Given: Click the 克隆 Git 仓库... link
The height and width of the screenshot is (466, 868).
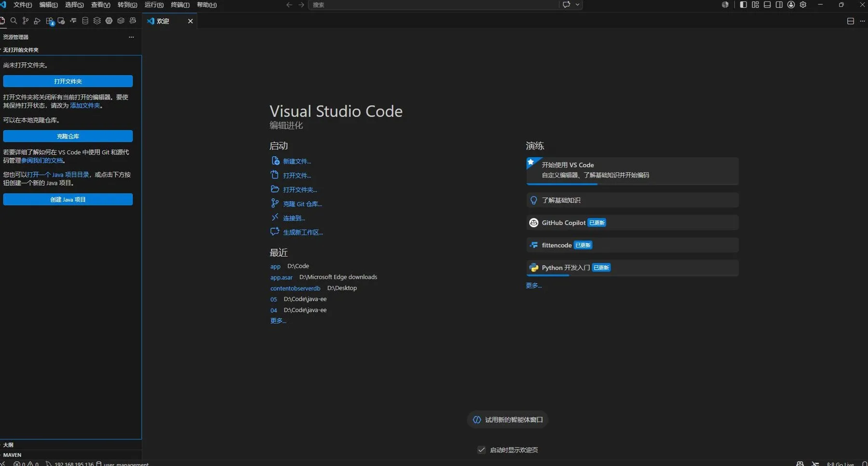Looking at the screenshot, I should coord(302,204).
